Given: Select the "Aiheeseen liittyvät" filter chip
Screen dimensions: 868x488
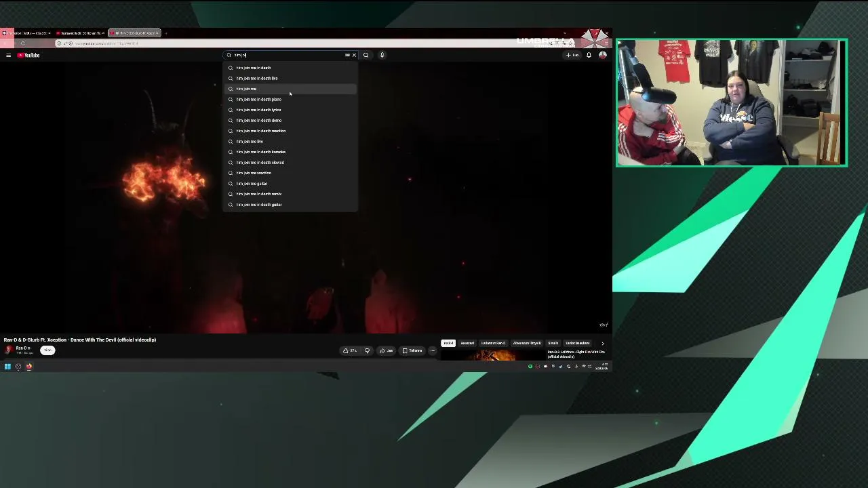Looking at the screenshot, I should tap(527, 343).
